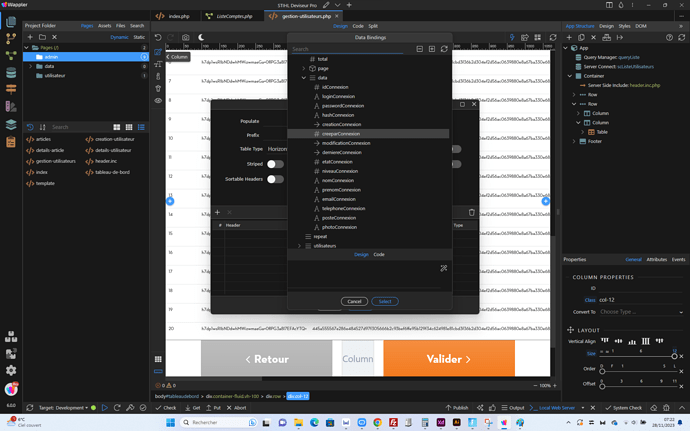690x431 pixels.
Task: Refresh the Data Bindings list
Action: coord(444,49)
